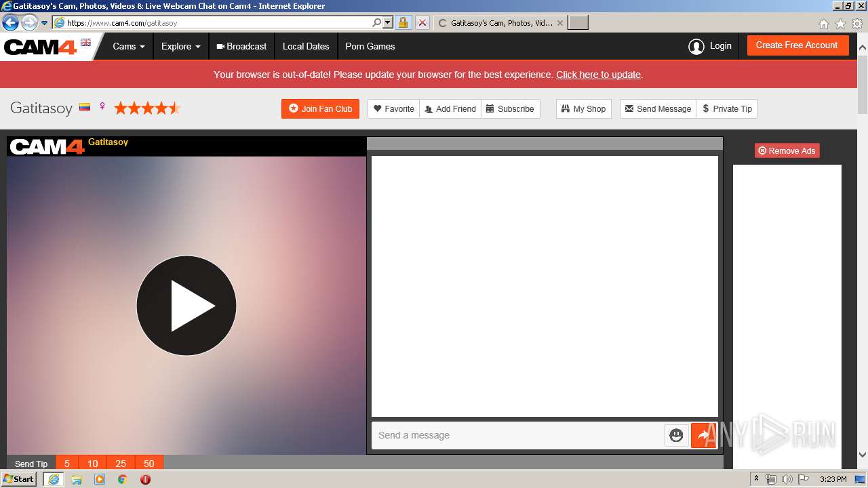Click the Remove Ads button
Screen dimensions: 868x488
pyautogui.click(x=787, y=150)
